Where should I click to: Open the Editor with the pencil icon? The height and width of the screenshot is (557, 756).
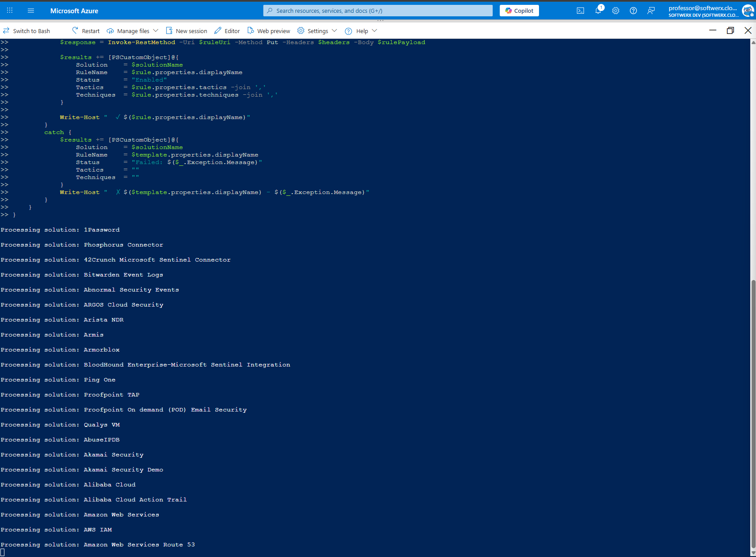pos(217,30)
